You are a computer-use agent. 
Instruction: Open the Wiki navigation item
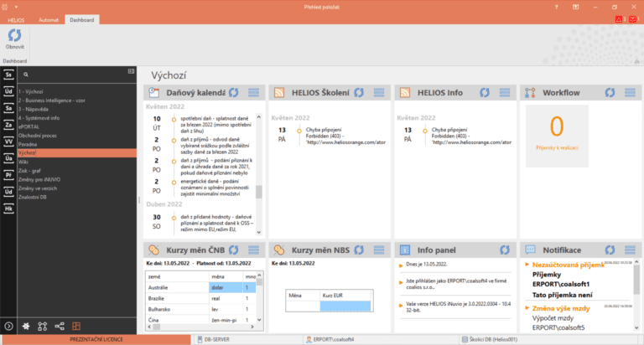pos(23,162)
